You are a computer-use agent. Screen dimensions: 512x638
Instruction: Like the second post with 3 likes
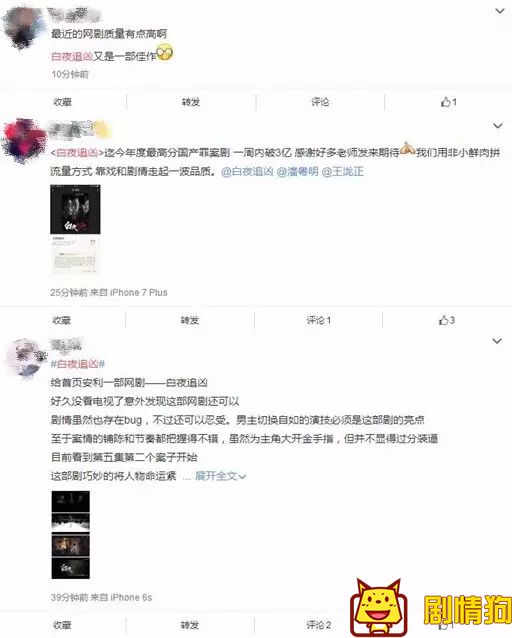click(x=446, y=320)
